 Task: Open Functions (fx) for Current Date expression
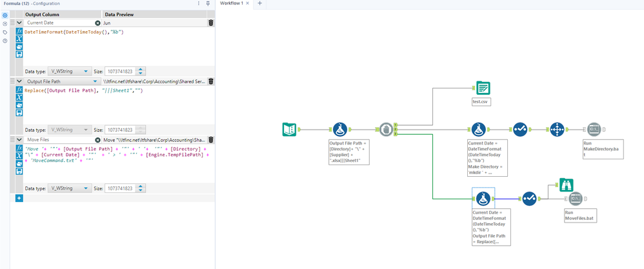(19, 31)
